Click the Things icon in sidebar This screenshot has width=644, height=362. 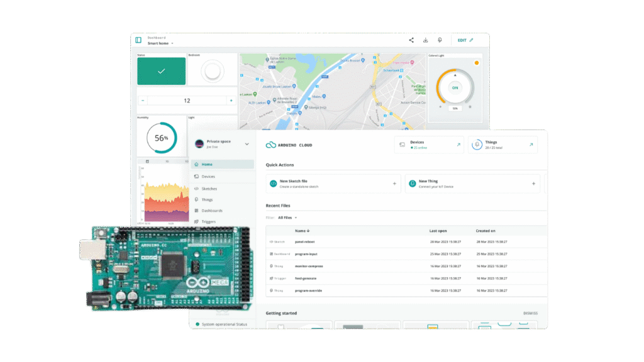click(x=196, y=200)
